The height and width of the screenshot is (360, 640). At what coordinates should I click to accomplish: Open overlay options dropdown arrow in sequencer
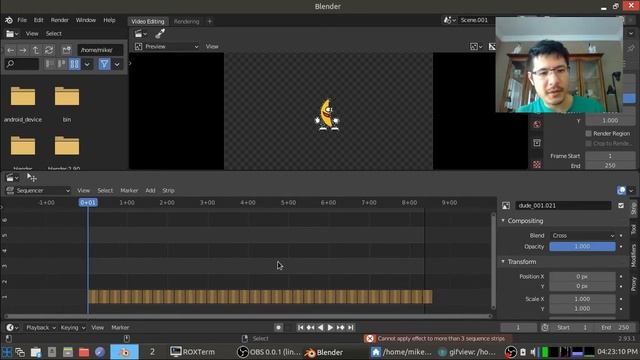[631, 191]
